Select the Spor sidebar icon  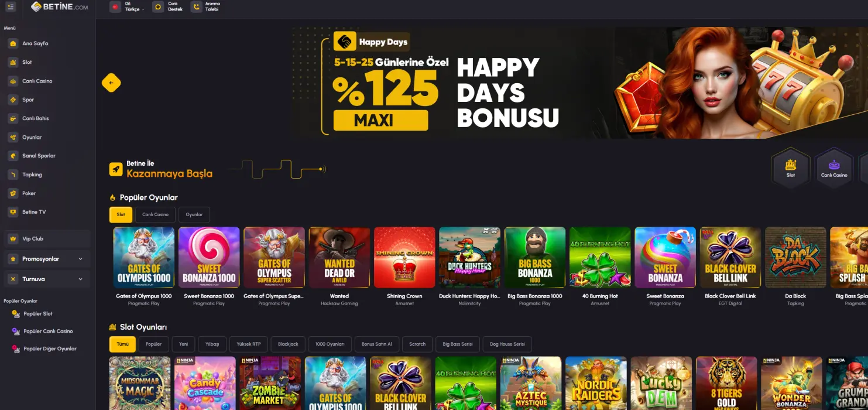pyautogui.click(x=13, y=100)
